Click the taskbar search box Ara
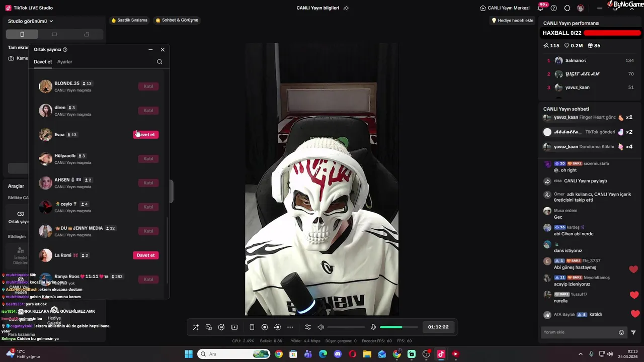Image resolution: width=644 pixels, height=362 pixels. pos(234,354)
